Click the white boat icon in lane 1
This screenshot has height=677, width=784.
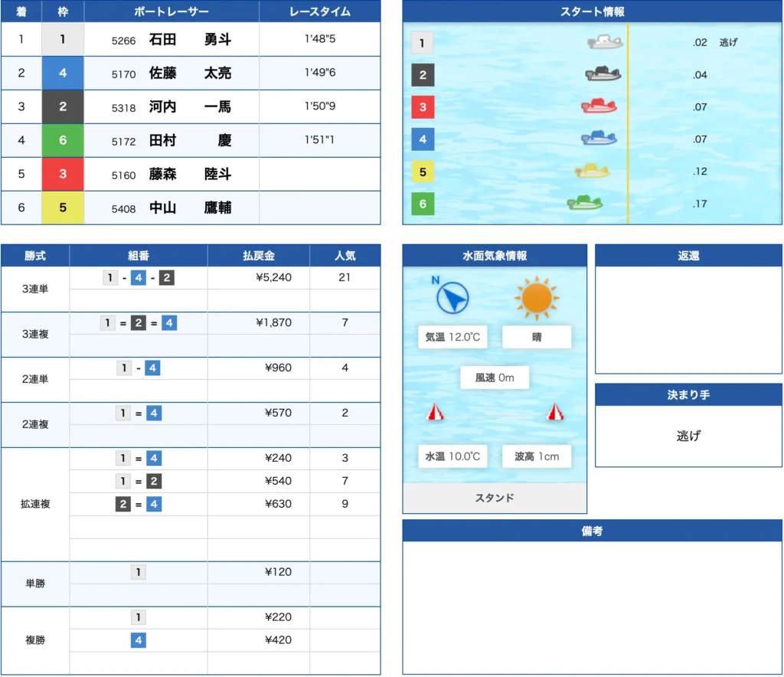click(x=605, y=42)
